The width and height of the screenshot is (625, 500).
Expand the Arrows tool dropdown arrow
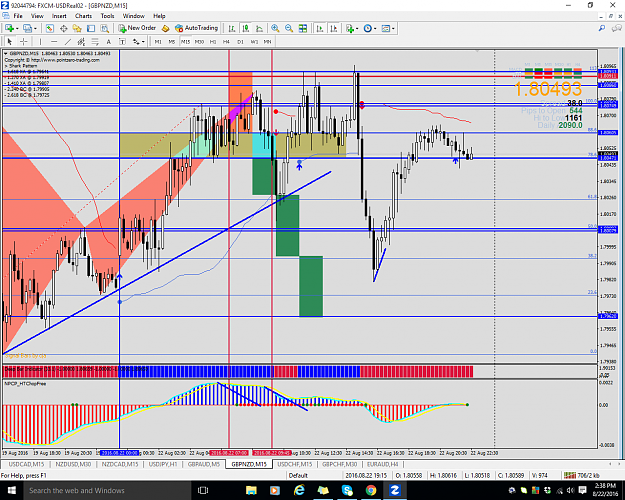point(143,41)
